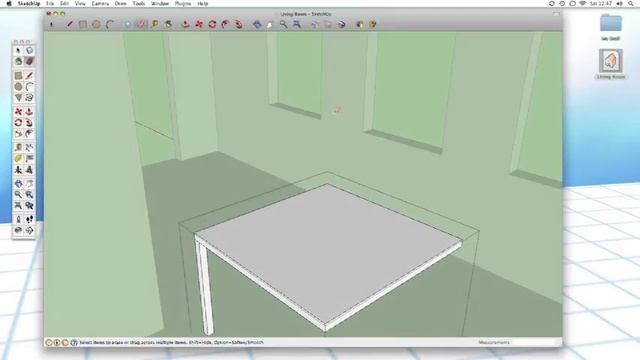Open the File menu

coord(50,4)
